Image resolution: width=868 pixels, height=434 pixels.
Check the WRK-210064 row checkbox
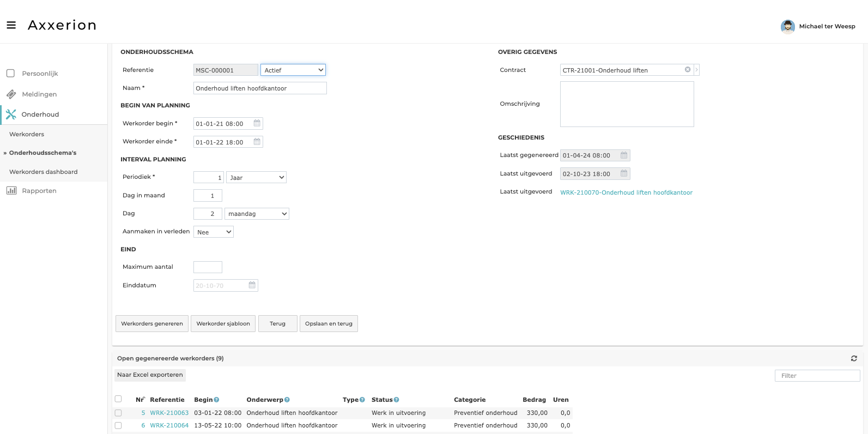pos(118,425)
